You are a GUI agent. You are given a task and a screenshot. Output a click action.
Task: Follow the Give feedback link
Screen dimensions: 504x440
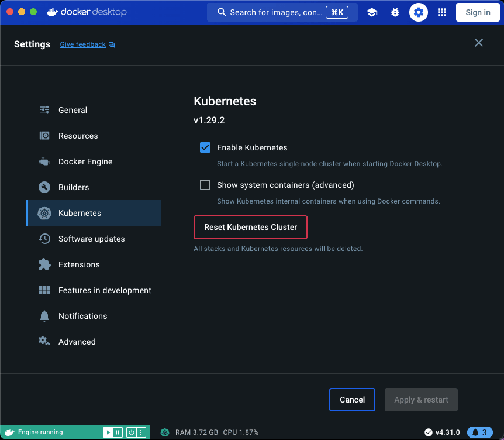pos(82,44)
